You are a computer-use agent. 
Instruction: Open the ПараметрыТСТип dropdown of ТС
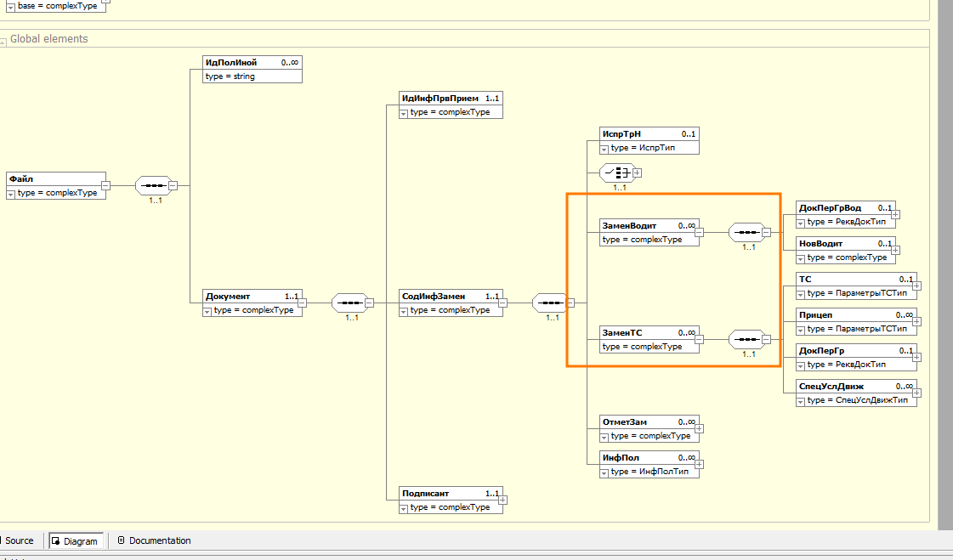801,295
